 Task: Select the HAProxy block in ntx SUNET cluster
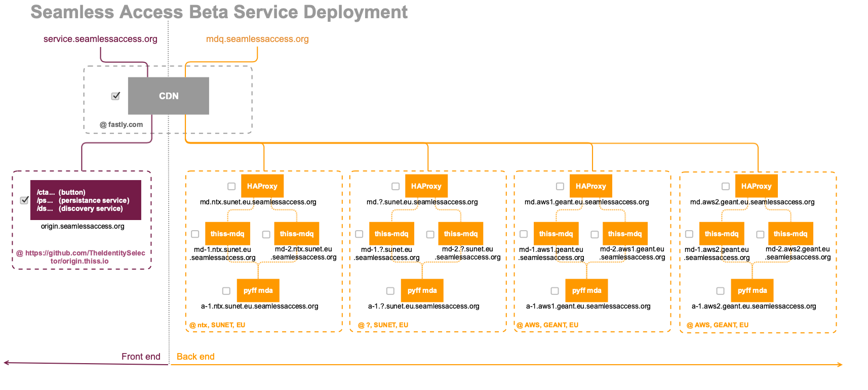[262, 186]
